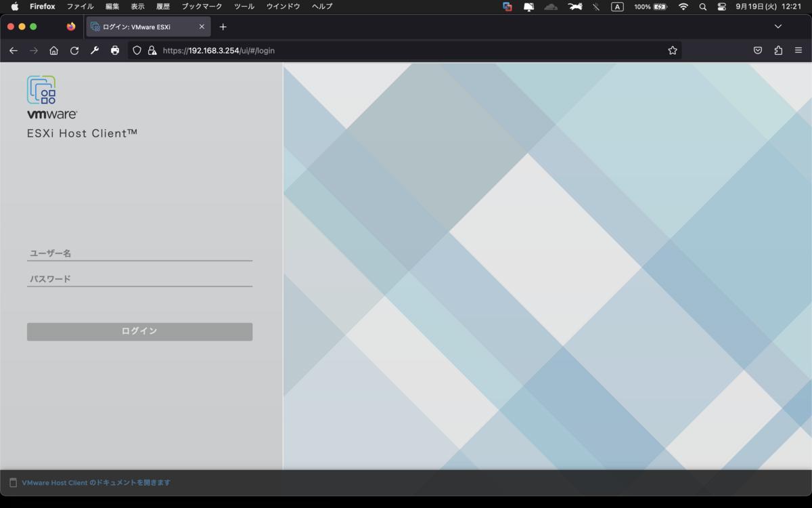The width and height of the screenshot is (812, 508).
Task: Open VMware Host Client documentation link
Action: [96, 483]
